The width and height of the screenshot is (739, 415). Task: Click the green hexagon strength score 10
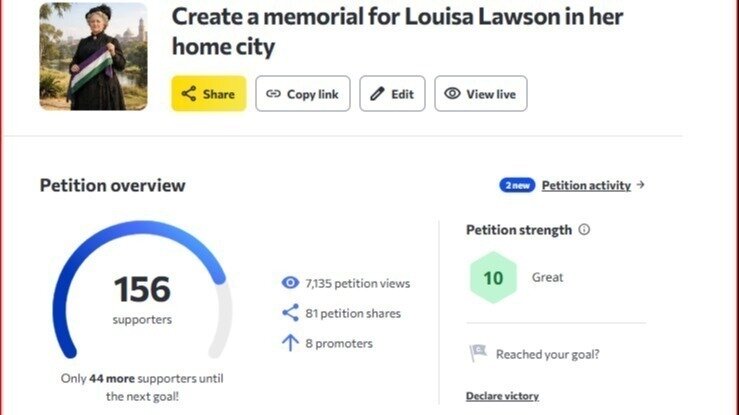tap(493, 277)
